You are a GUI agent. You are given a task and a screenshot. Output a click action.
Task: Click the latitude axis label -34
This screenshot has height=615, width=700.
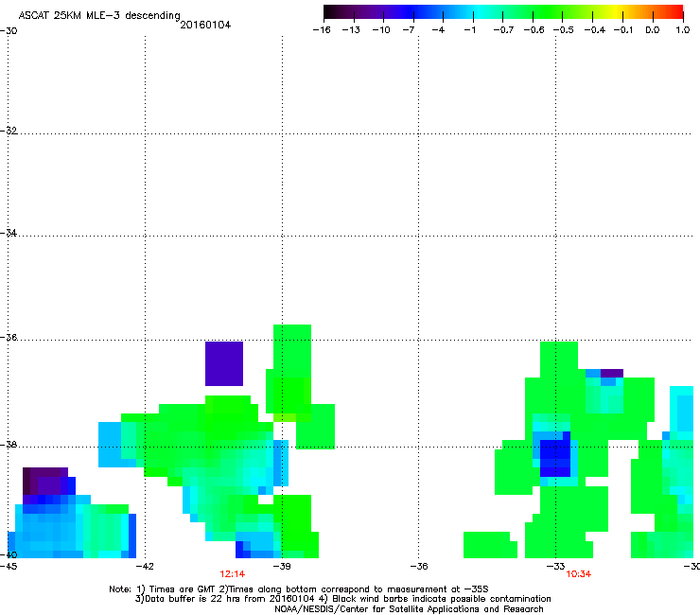coord(9,233)
